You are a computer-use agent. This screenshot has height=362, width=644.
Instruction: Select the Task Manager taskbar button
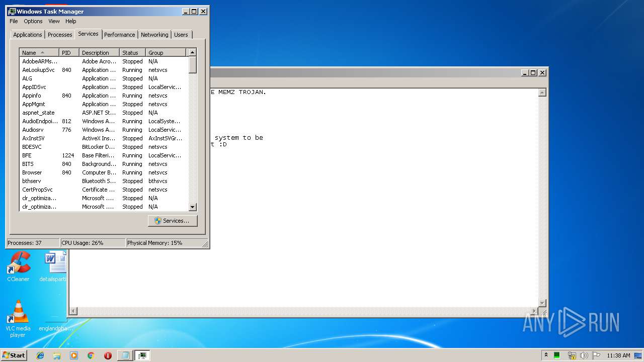[142, 355]
